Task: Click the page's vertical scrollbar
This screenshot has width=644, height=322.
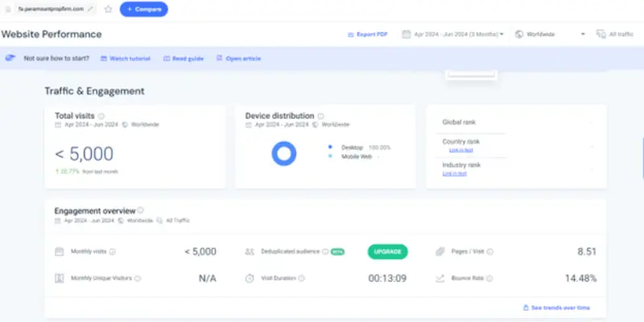Action: pos(642,158)
